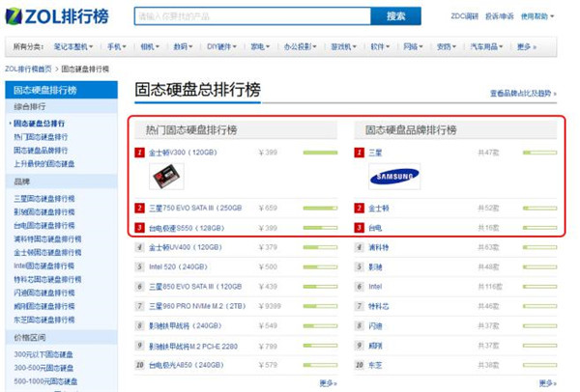580x392 pixels.
Task: Click 更多» under the hot SSD list
Action: pyautogui.click(x=328, y=383)
